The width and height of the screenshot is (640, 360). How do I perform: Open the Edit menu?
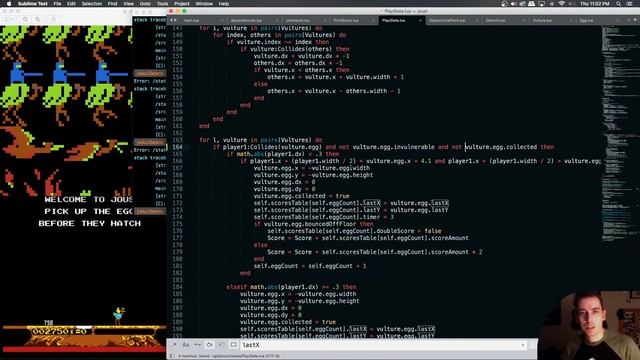[71, 4]
